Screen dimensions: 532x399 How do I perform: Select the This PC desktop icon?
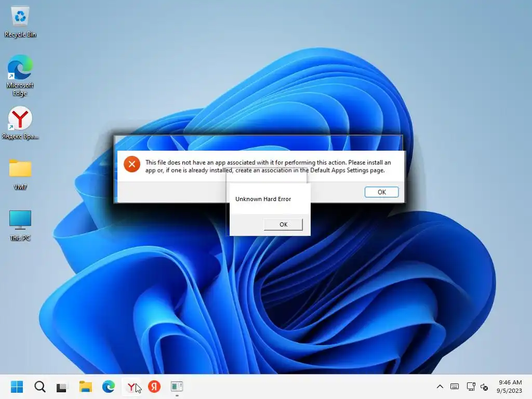click(20, 225)
